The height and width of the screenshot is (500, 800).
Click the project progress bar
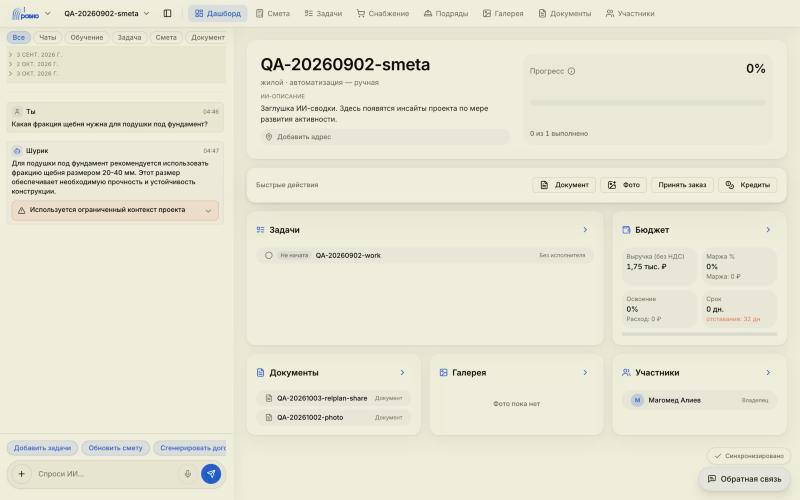(x=647, y=103)
